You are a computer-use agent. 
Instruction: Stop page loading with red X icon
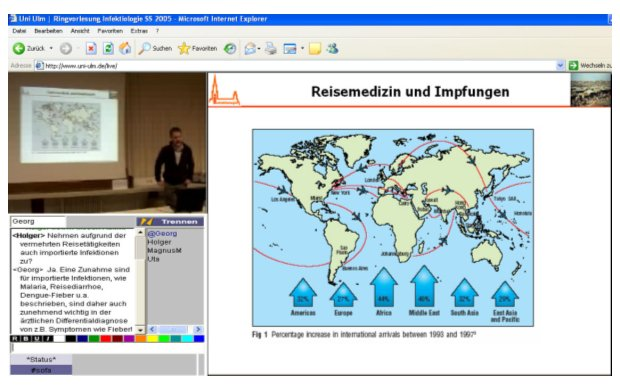pyautogui.click(x=91, y=49)
